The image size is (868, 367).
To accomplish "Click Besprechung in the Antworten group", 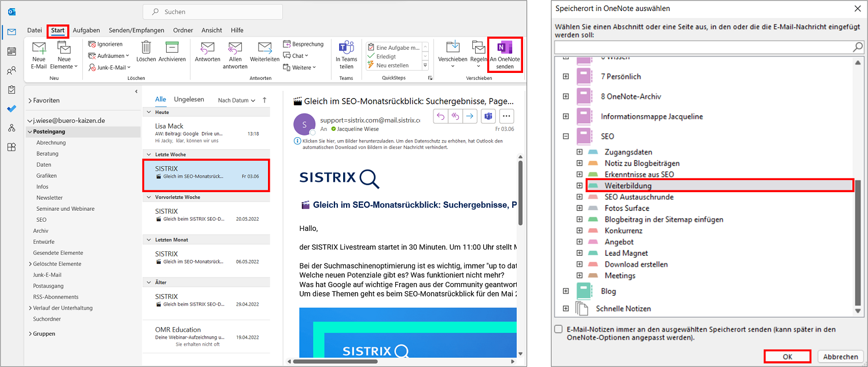I will tap(304, 44).
